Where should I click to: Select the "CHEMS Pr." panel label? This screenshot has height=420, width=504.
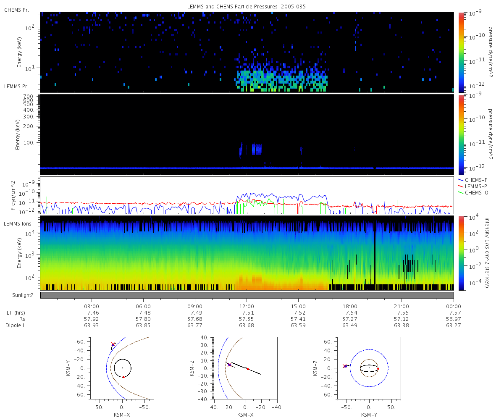tap(16, 10)
